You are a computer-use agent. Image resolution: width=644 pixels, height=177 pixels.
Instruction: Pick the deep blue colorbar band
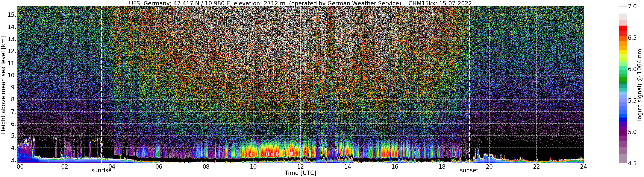[623, 119]
